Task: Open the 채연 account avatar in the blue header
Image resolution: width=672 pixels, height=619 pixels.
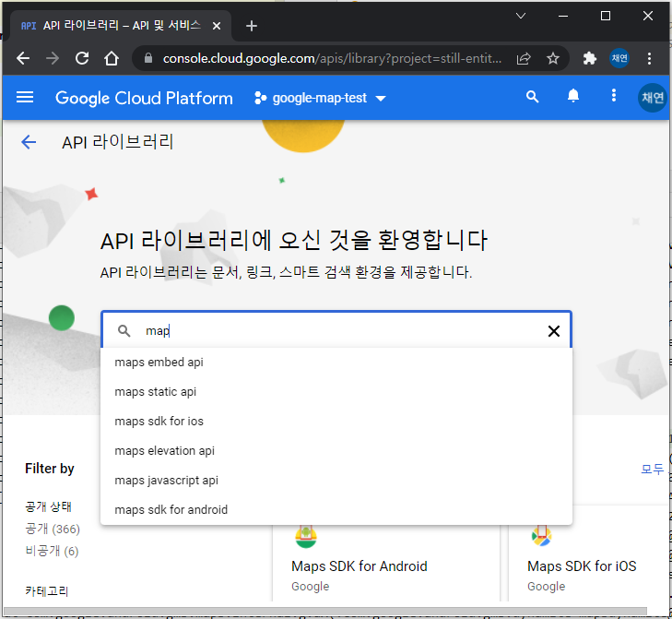Action: 653,98
